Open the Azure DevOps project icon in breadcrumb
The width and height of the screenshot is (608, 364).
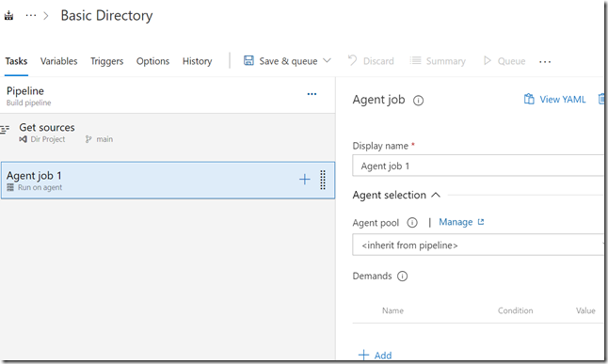[x=8, y=15]
